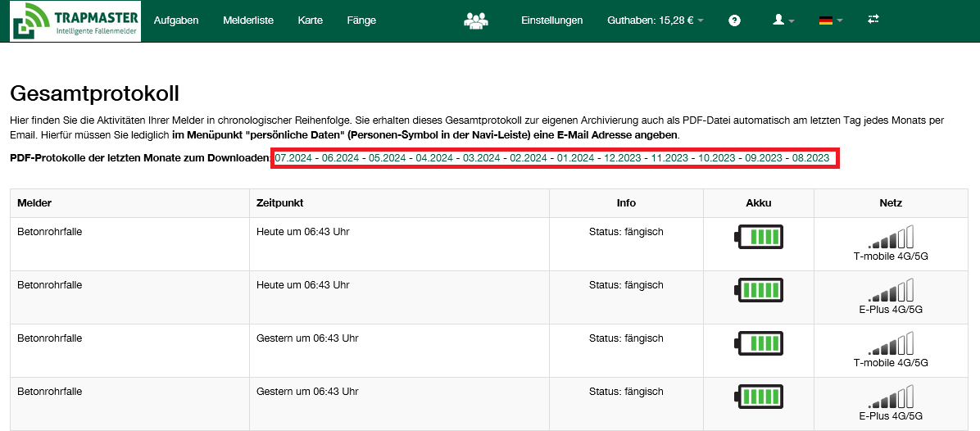Select Fänge in navigation bar
980x431 pixels.
click(361, 20)
